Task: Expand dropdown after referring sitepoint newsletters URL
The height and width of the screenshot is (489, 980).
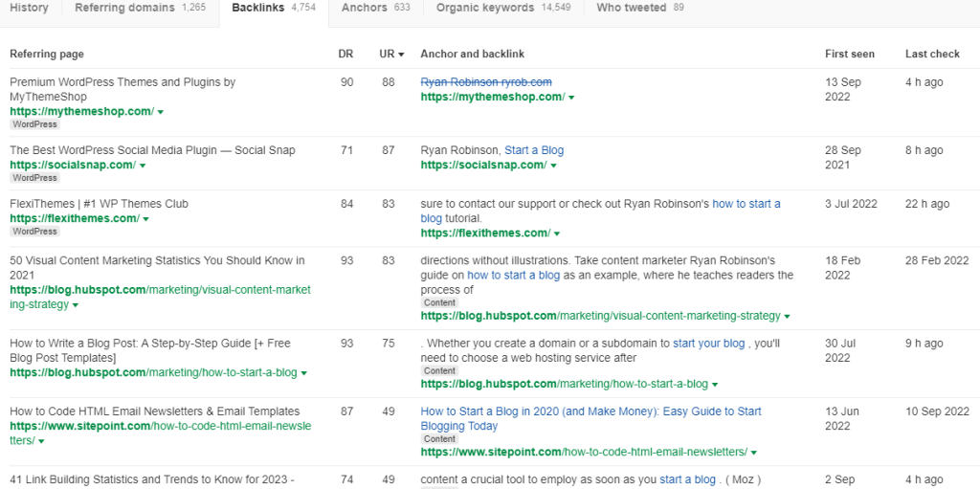Action: point(41,441)
